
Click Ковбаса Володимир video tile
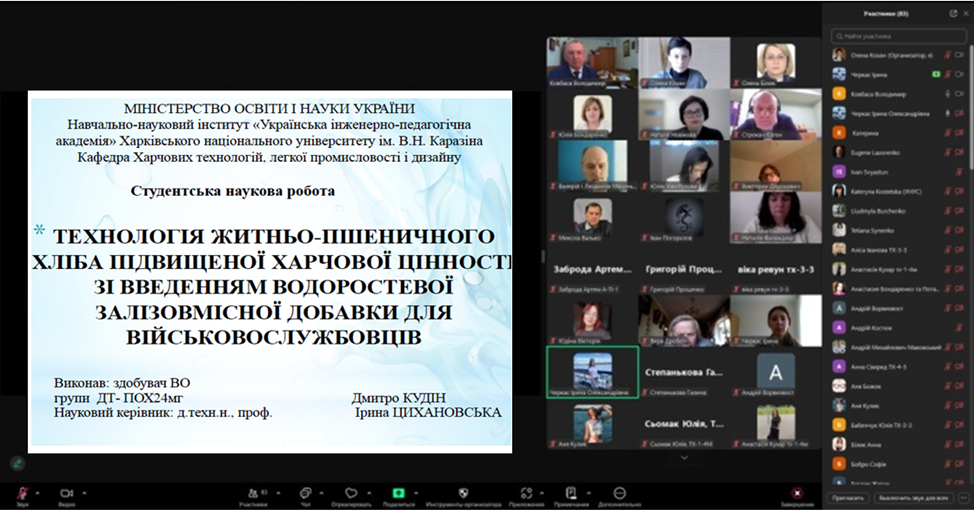pos(592,62)
